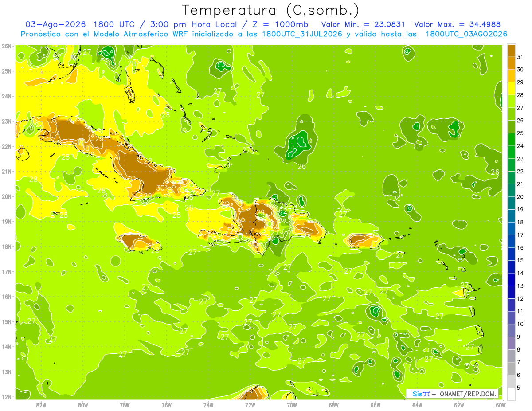Screen dimensions: 532x411
Task: Click the "24N" latitude axis label
Action: point(7,96)
